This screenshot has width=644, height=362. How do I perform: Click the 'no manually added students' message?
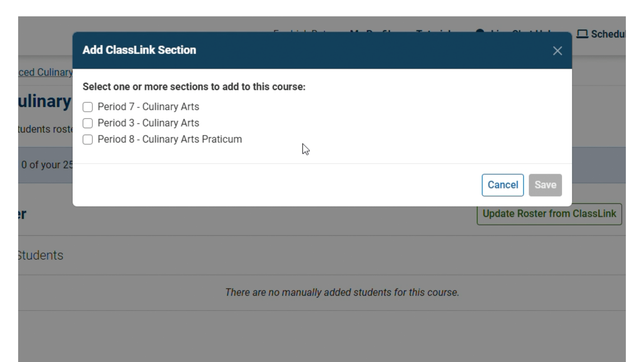click(342, 292)
